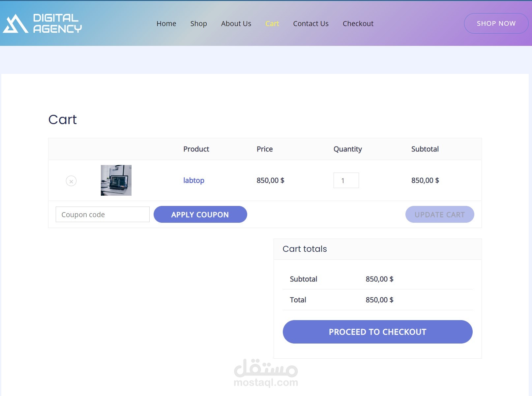Focus the quantity field for labtop
This screenshot has width=532, height=396.
(346, 181)
